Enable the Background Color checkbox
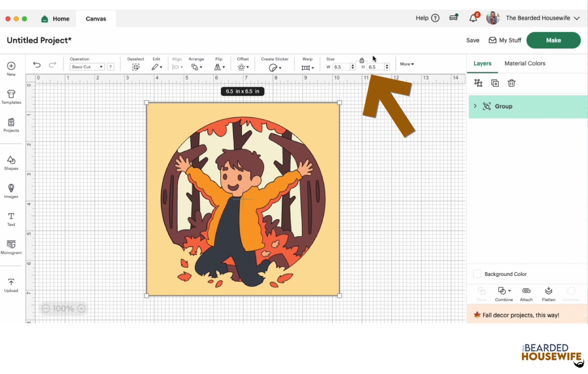Viewport: 588px width, 374px height. click(477, 274)
